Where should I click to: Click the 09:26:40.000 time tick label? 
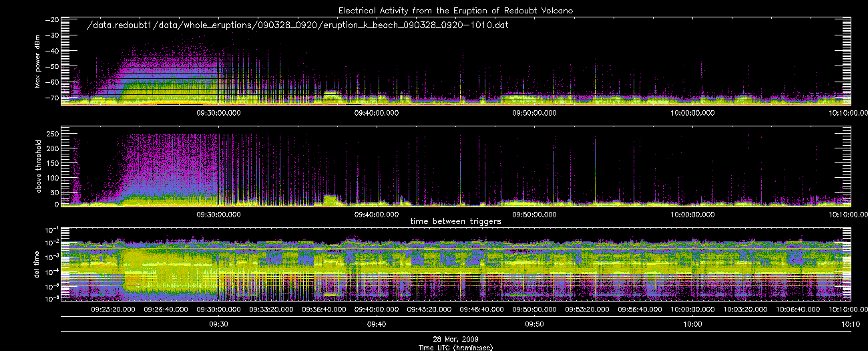(166, 310)
